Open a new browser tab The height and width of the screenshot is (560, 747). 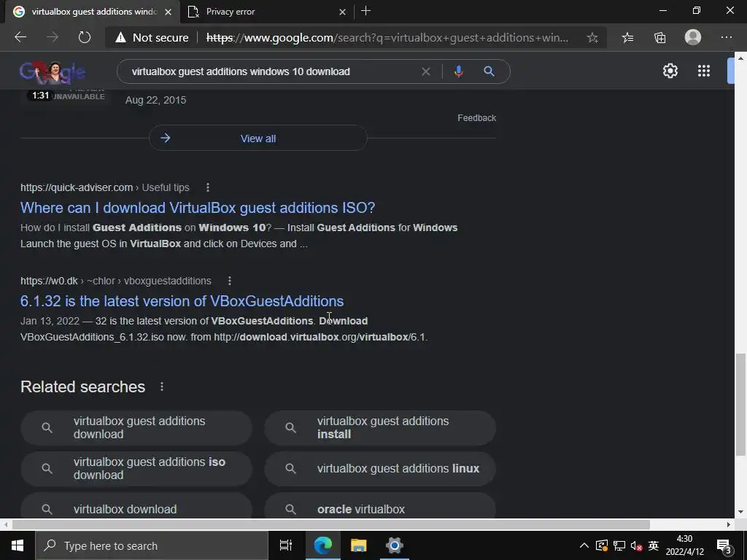[366, 11]
